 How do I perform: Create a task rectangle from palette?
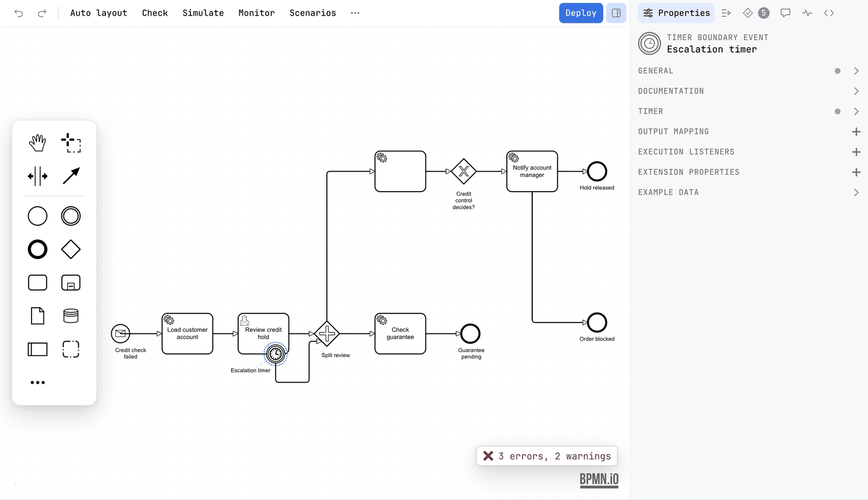click(37, 283)
